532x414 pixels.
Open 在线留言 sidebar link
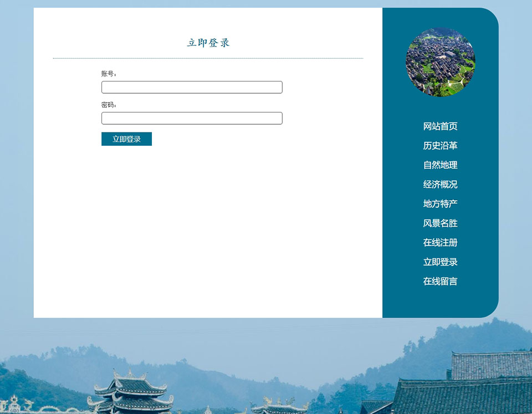(x=440, y=281)
